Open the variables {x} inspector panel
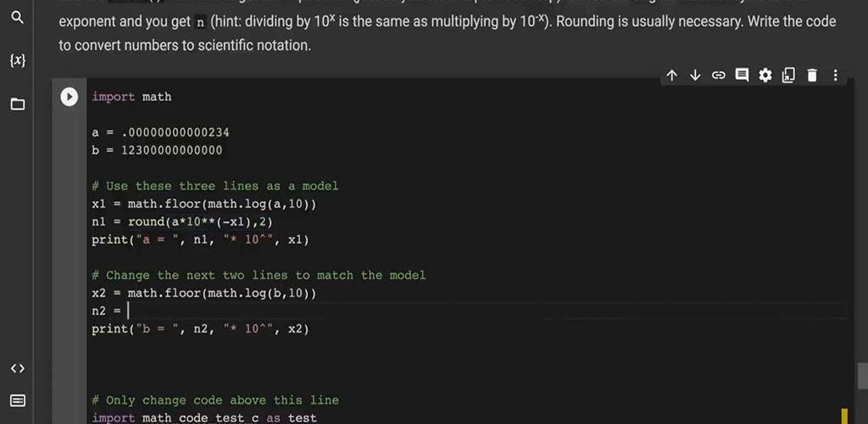The width and height of the screenshot is (868, 424). (18, 60)
